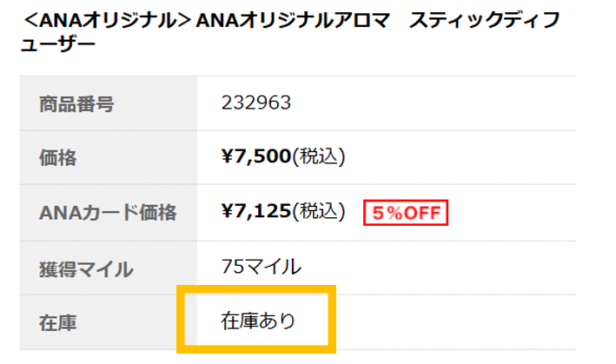The image size is (616, 364).
Task: Click the yen sign before 7,500
Action: click(229, 157)
